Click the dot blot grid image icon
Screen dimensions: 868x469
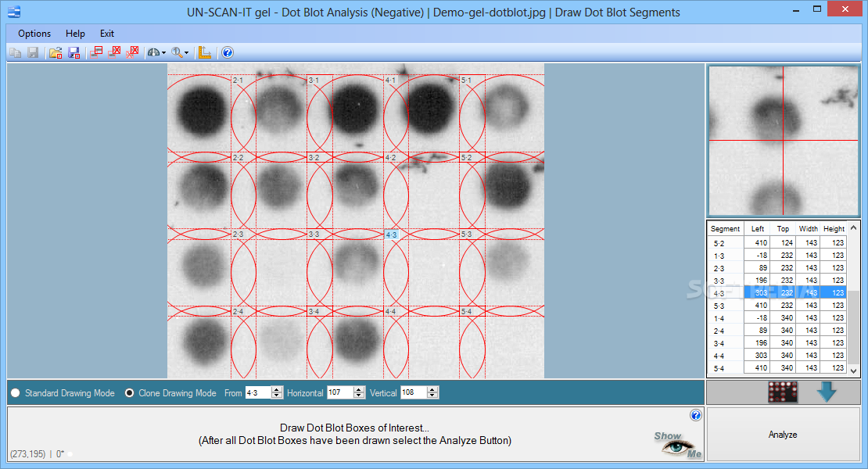783,392
